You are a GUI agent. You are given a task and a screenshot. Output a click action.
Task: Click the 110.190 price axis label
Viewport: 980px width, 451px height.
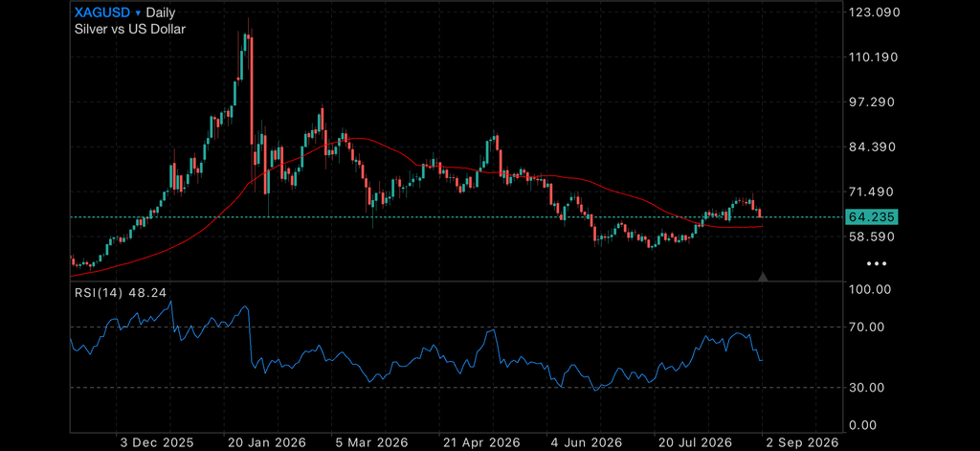pyautogui.click(x=873, y=56)
